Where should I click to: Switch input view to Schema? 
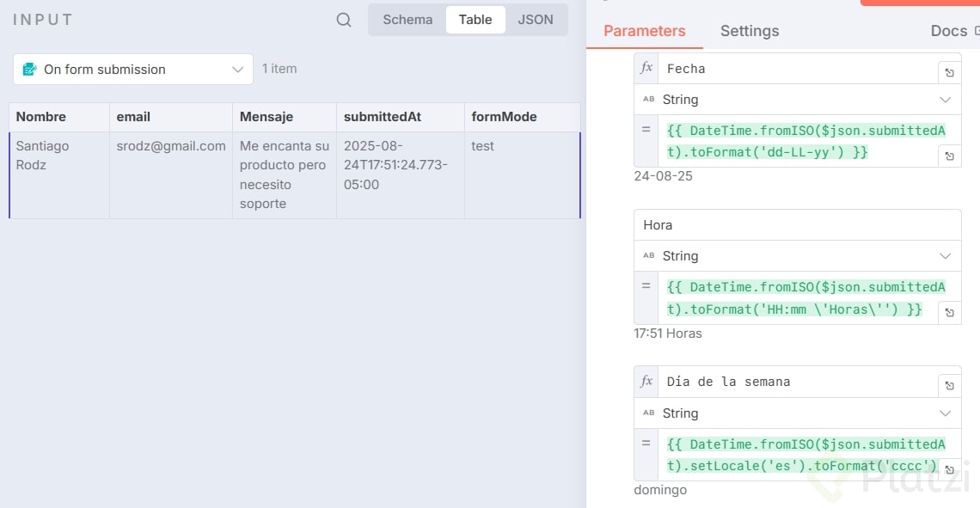pos(407,20)
